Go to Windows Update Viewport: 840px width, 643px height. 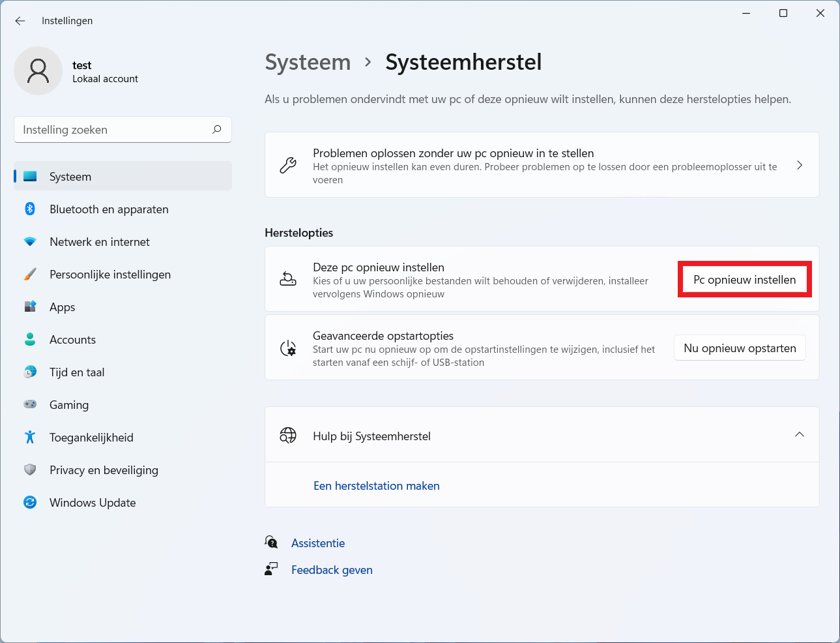(123, 502)
